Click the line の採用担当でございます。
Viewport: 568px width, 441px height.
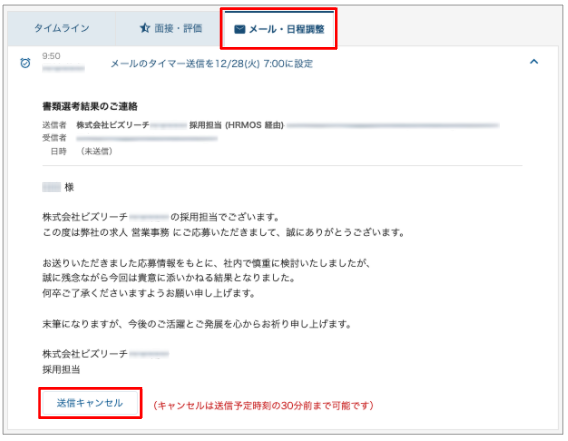pos(225,217)
